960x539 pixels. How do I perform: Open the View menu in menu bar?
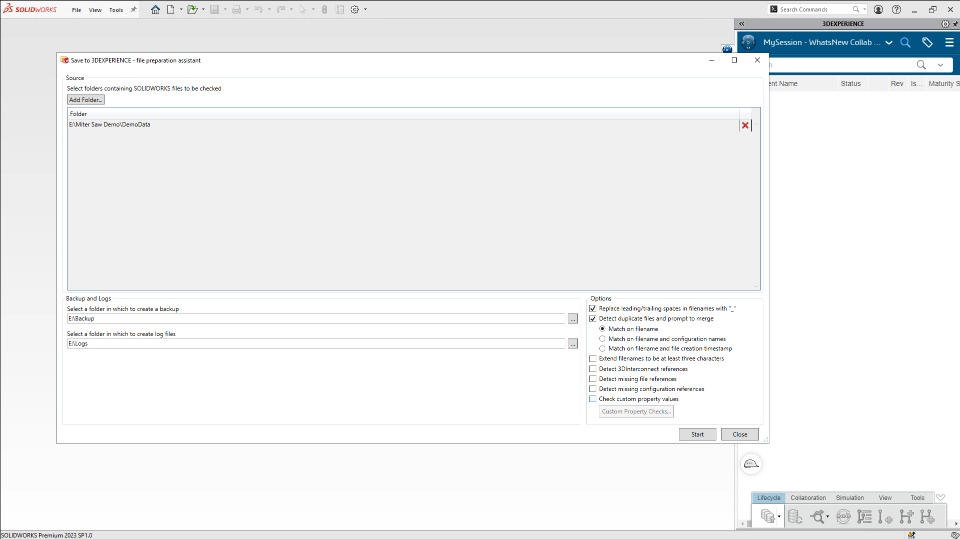[x=95, y=10]
